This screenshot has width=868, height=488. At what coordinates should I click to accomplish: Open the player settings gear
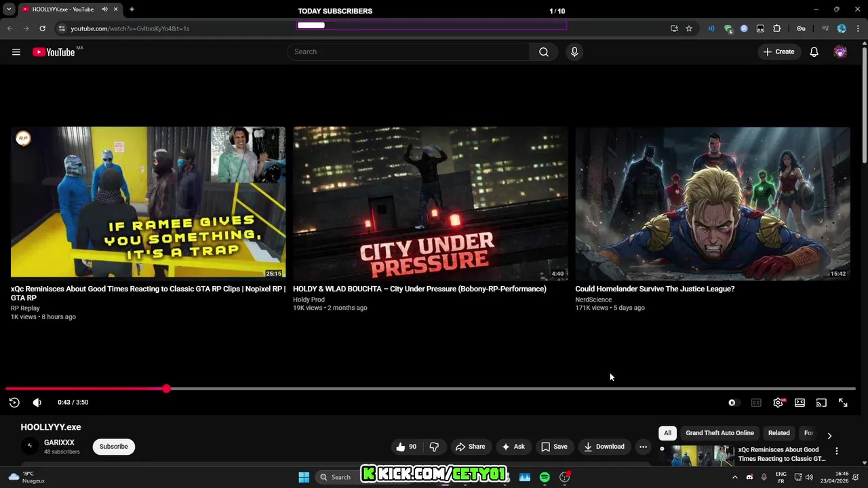(x=778, y=403)
